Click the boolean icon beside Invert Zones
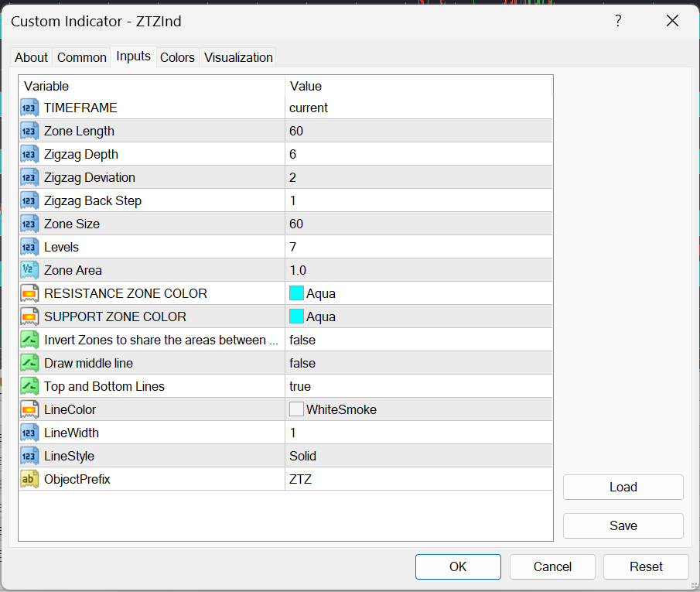 (x=29, y=340)
